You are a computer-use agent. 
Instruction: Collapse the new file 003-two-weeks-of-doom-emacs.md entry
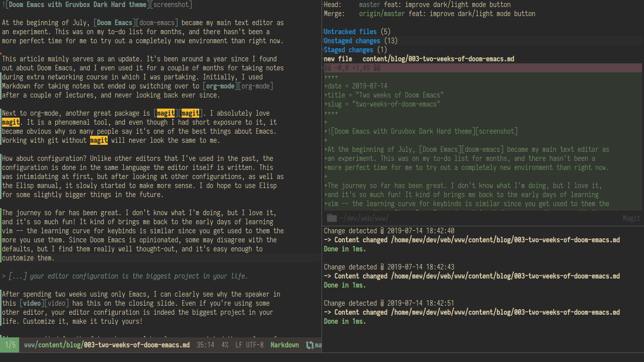[x=419, y=59]
